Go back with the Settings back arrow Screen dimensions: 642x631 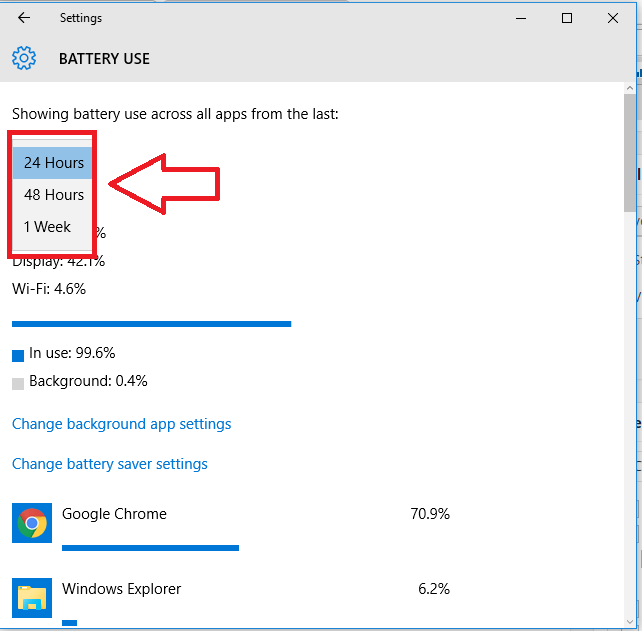(24, 18)
